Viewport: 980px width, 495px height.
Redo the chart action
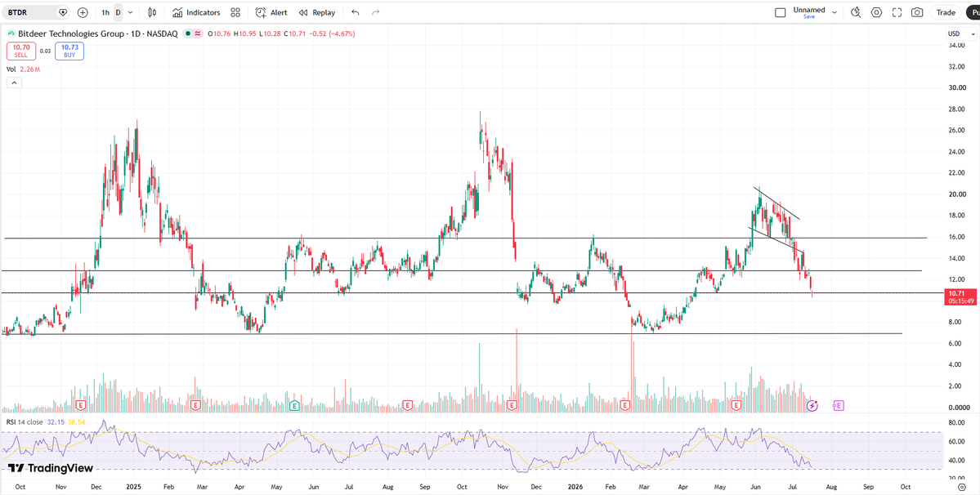click(x=376, y=12)
